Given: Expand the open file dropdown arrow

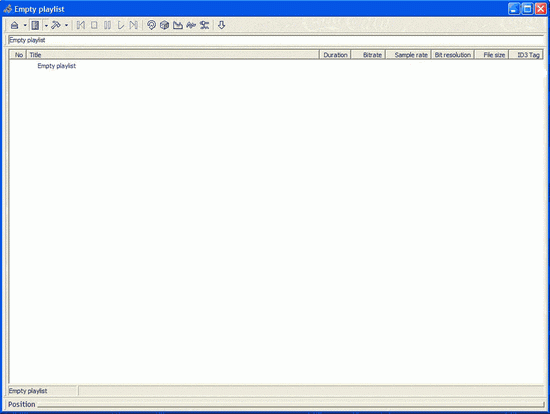Looking at the screenshot, I should click(x=25, y=25).
